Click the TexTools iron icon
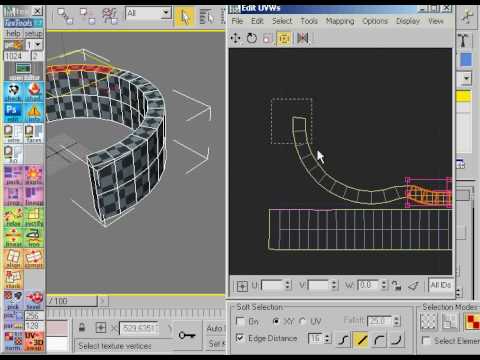480x360 pixels. 34,238
